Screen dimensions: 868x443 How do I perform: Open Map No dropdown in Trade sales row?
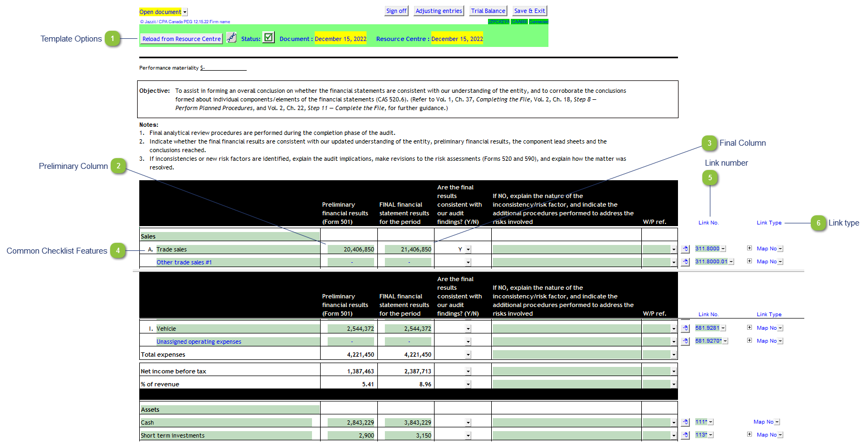point(781,249)
